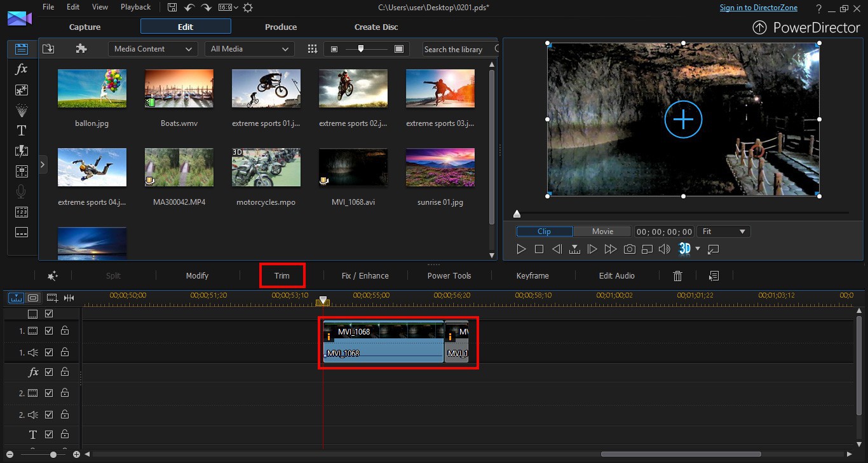Open the Media Content dropdown
This screenshot has height=463, width=868.
pyautogui.click(x=153, y=49)
